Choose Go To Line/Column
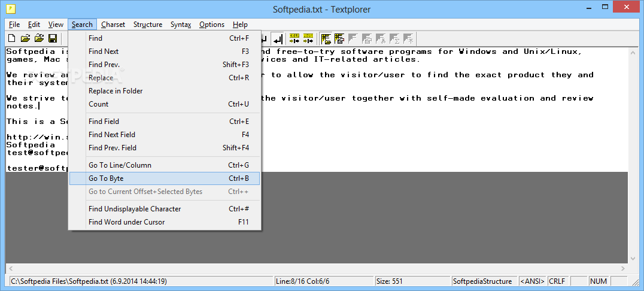Screen dimensions: 644x291 pos(165,165)
